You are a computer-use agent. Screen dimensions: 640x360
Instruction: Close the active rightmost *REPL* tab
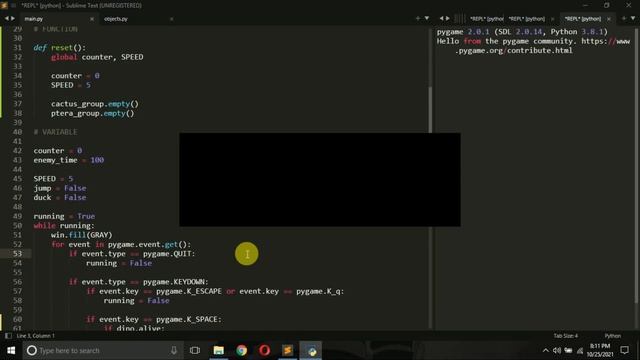609,19
